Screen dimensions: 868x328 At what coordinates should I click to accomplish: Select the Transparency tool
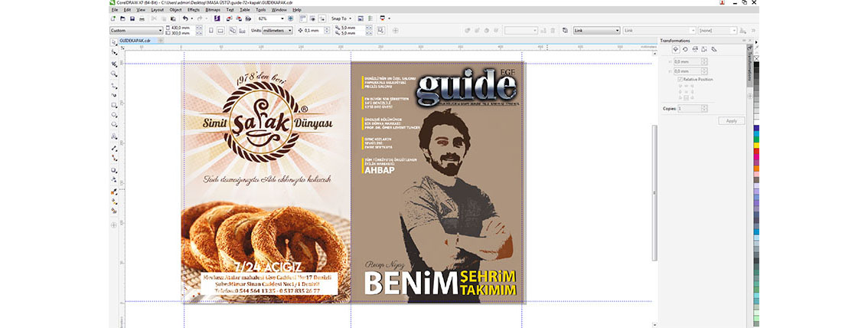click(x=114, y=179)
